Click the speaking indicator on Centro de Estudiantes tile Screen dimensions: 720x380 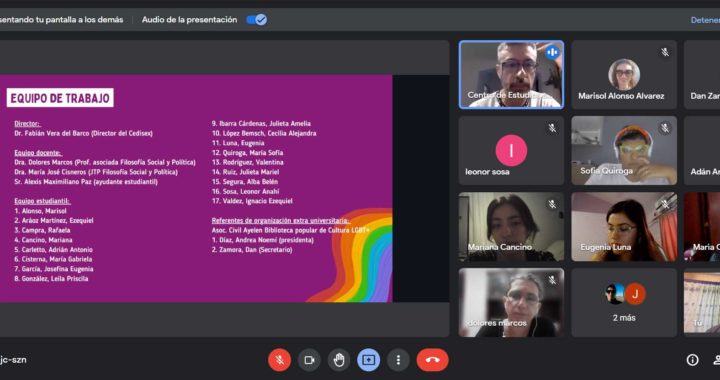coord(552,52)
